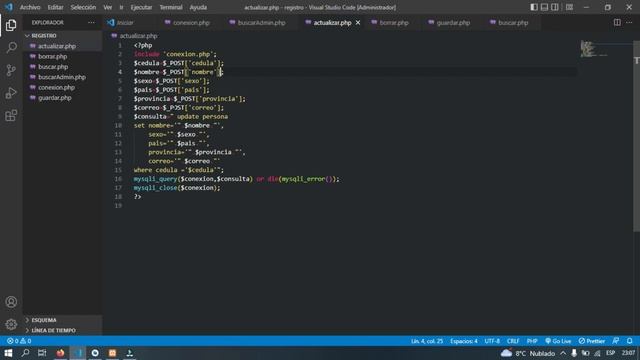The height and width of the screenshot is (360, 640).
Task: Click the minimap code preview
Action: coord(593,49)
